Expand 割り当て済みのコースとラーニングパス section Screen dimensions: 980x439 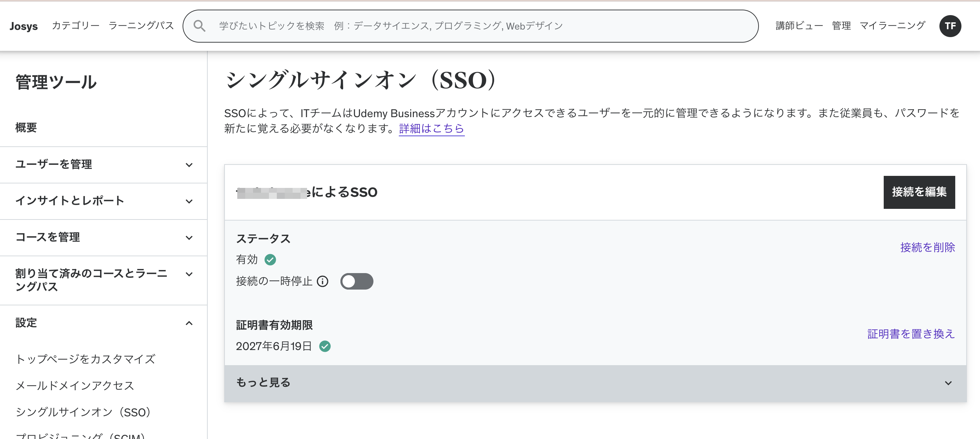(x=104, y=280)
